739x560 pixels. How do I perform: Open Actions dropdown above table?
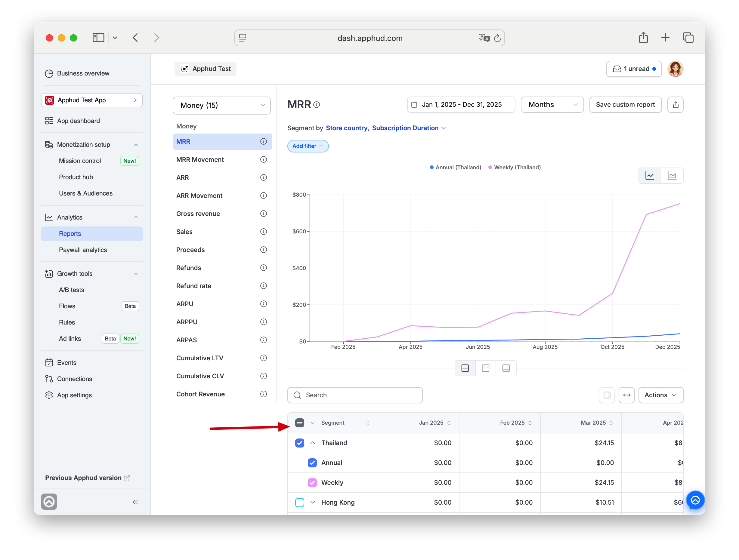click(660, 395)
